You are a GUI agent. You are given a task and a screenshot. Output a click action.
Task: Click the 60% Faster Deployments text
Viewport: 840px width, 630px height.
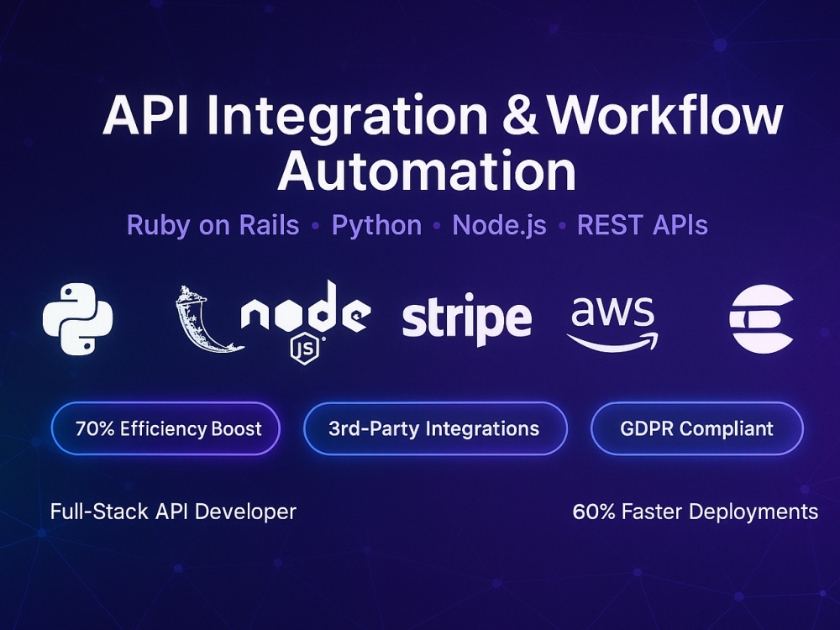(x=696, y=512)
